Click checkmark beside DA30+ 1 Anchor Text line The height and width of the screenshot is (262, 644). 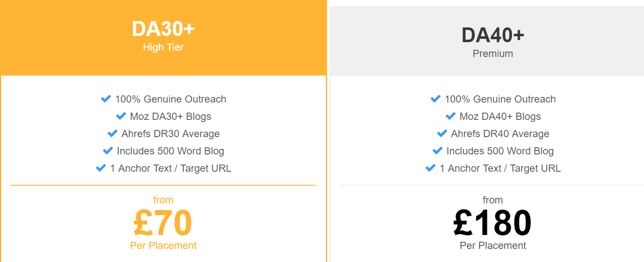click(101, 168)
